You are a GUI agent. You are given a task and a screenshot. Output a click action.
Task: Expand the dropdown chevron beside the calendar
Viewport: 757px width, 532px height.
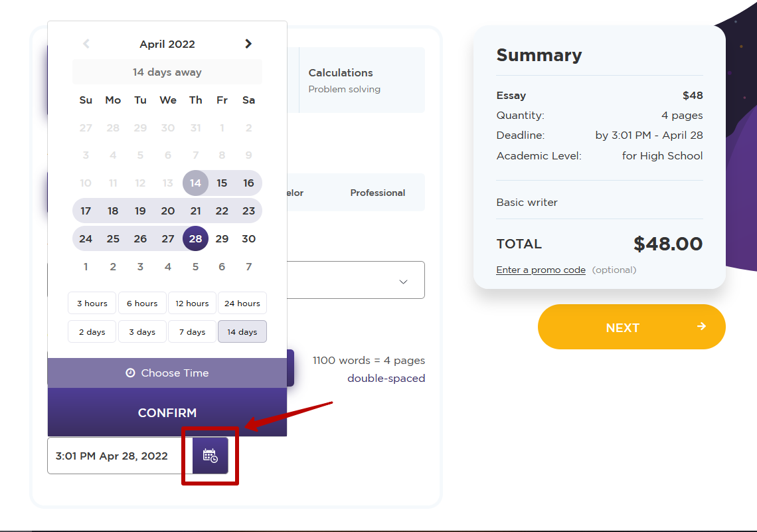[x=403, y=282]
